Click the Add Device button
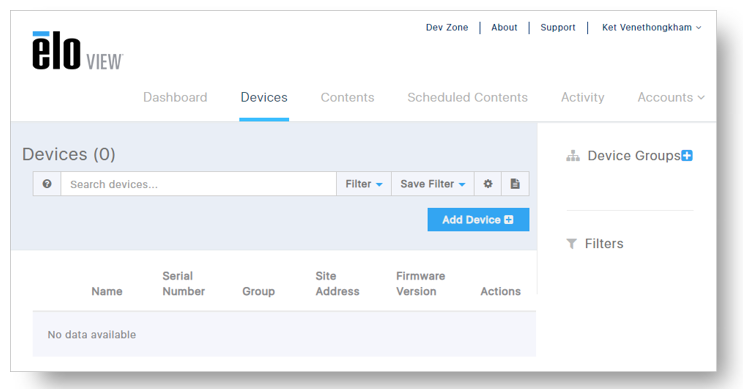743x389 pixels. (x=478, y=220)
